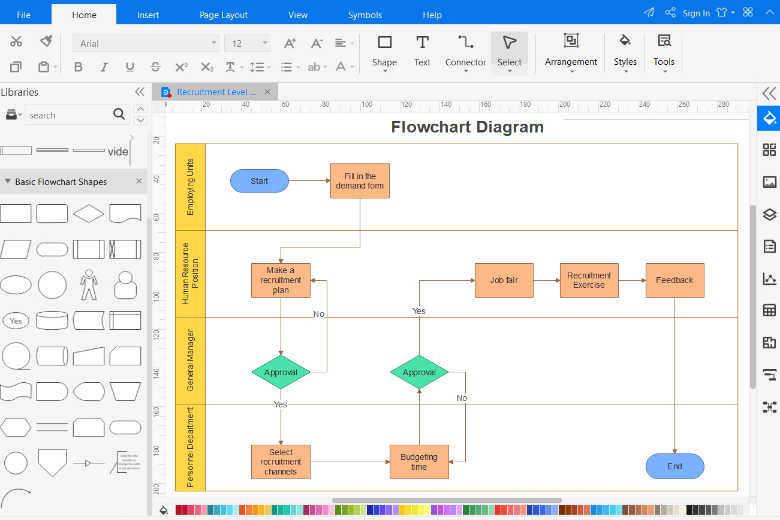The width and height of the screenshot is (780, 520).
Task: Toggle Strikethrough formatting
Action: [155, 67]
